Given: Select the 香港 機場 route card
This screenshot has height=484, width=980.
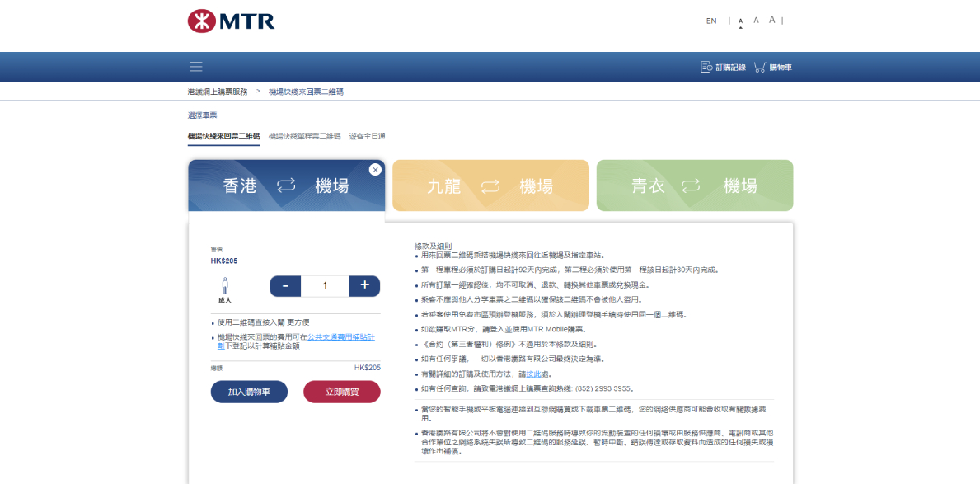Looking at the screenshot, I should [x=286, y=186].
